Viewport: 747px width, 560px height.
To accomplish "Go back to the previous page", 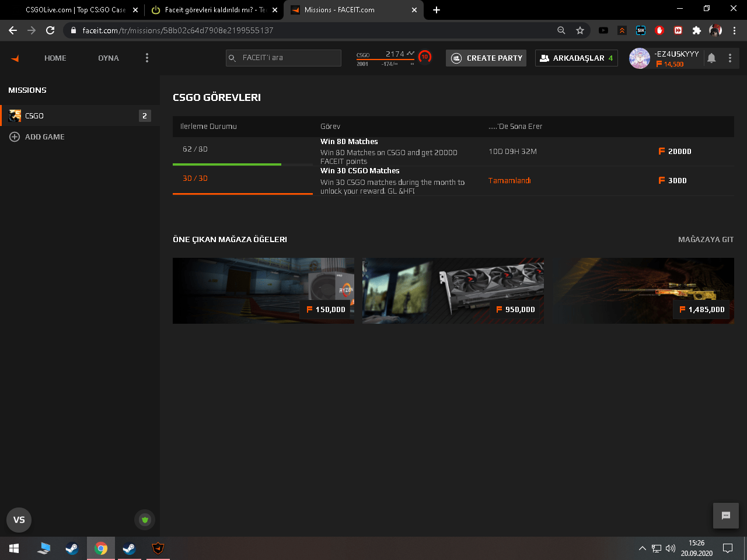I will pyautogui.click(x=13, y=30).
